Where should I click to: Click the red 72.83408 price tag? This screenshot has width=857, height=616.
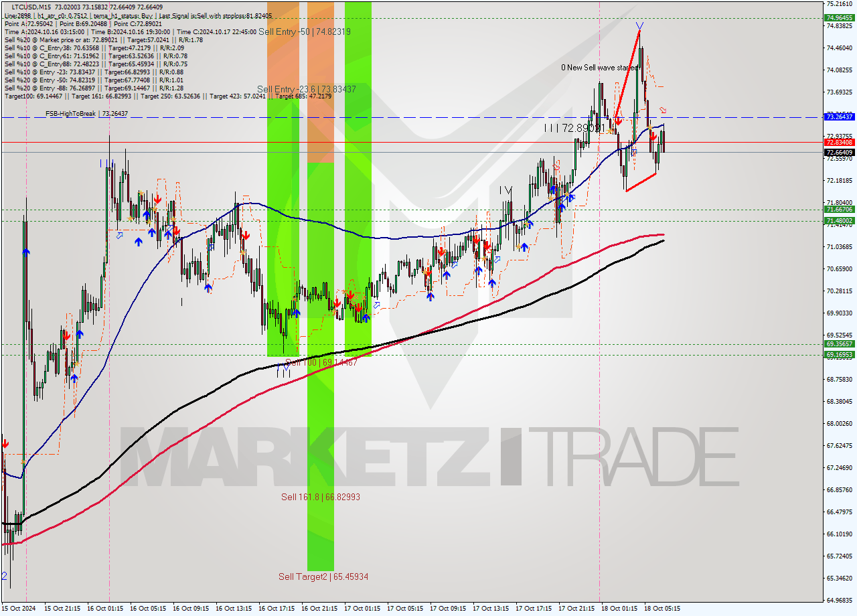(x=840, y=142)
